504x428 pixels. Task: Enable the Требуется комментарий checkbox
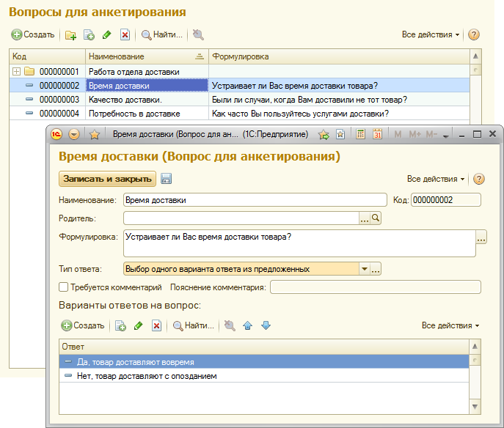pyautogui.click(x=63, y=287)
